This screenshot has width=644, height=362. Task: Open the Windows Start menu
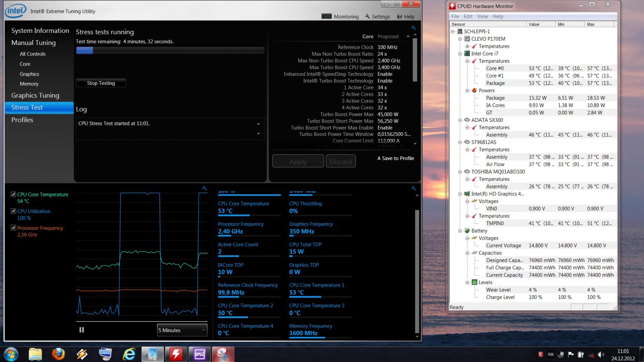[11, 354]
